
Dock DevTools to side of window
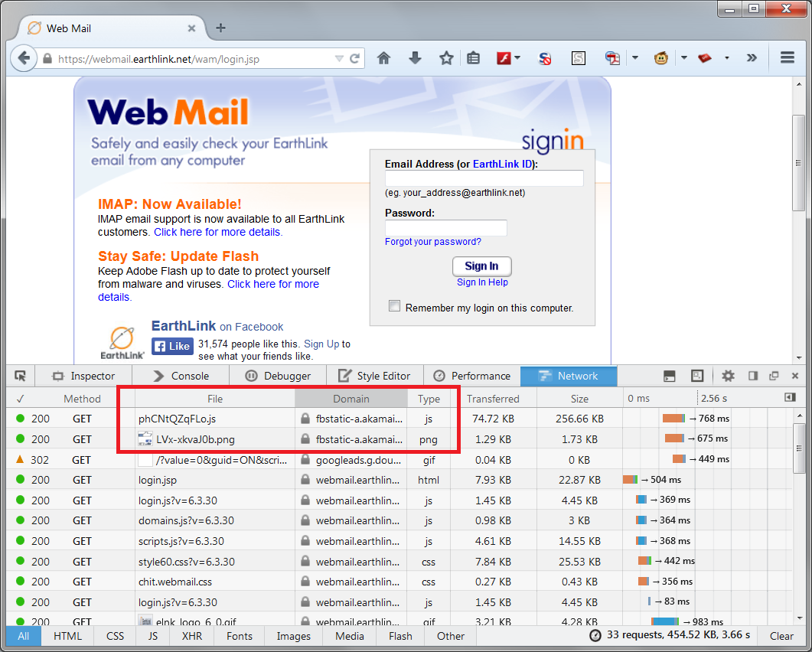click(753, 376)
